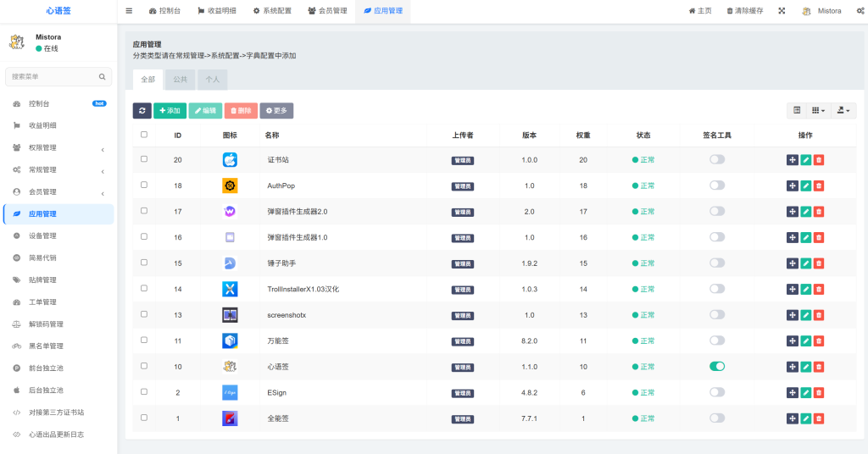The image size is (868, 454).
Task: Open the settings gears icon at top right
Action: click(861, 10)
